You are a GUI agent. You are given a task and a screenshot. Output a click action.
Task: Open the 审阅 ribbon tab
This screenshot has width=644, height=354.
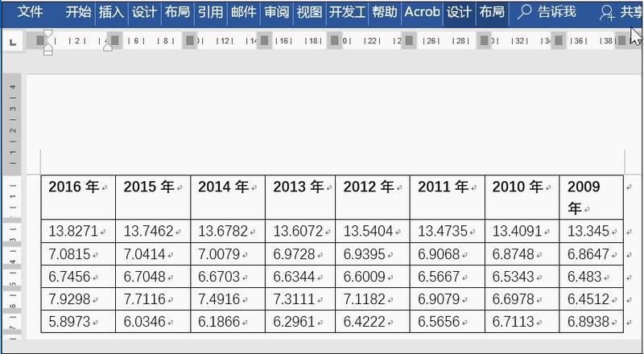[x=276, y=12]
